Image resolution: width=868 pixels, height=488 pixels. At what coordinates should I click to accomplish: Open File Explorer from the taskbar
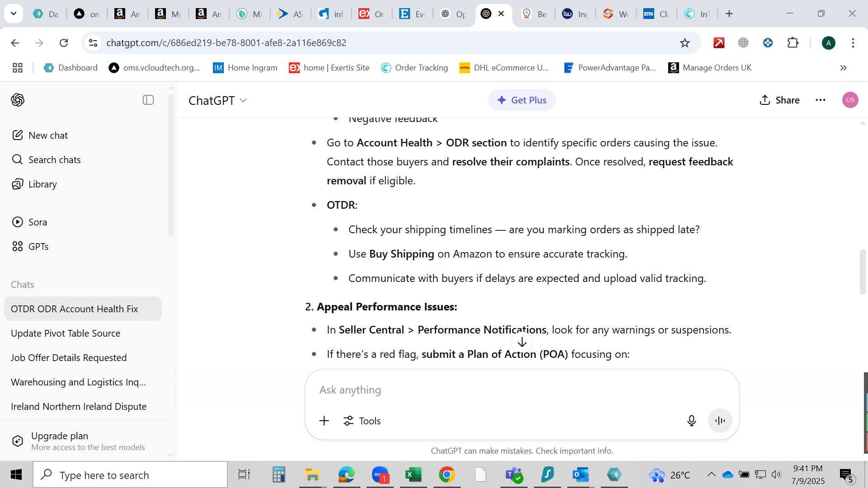click(312, 475)
